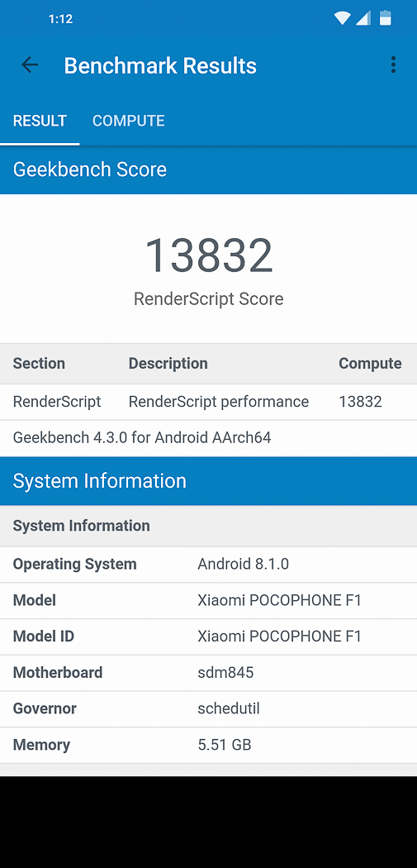The width and height of the screenshot is (417, 868).
Task: Open the three-dot overflow menu
Action: [x=393, y=64]
